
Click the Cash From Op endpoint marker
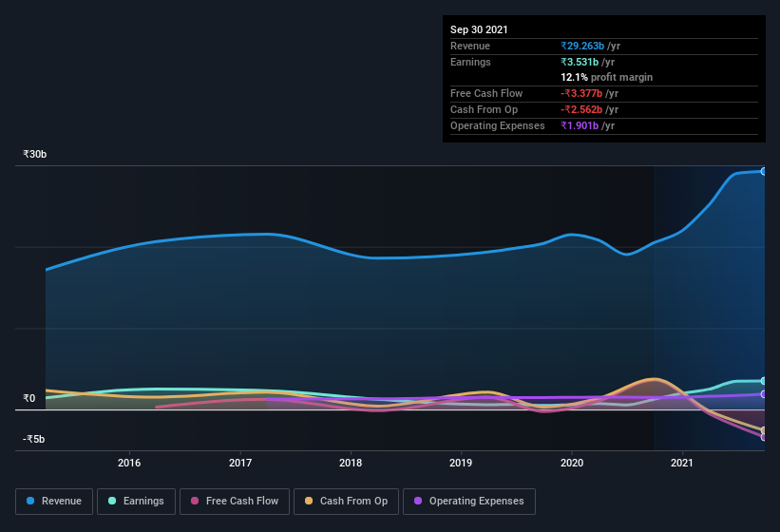pyautogui.click(x=763, y=430)
